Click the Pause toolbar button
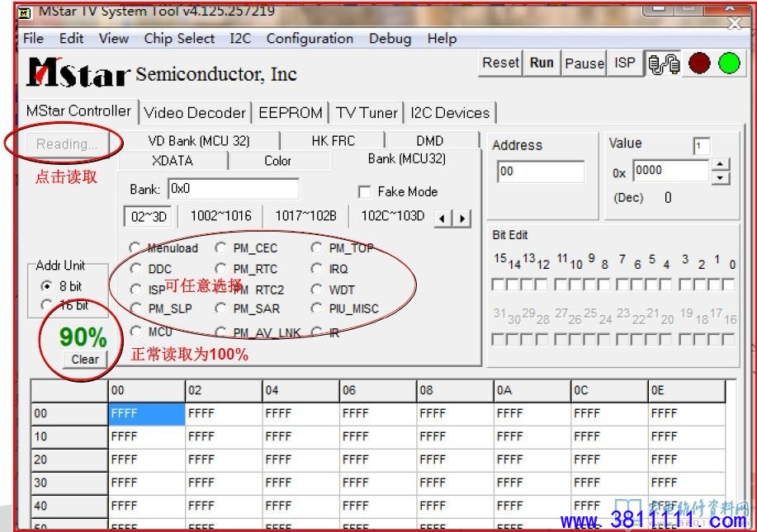 pyautogui.click(x=584, y=64)
